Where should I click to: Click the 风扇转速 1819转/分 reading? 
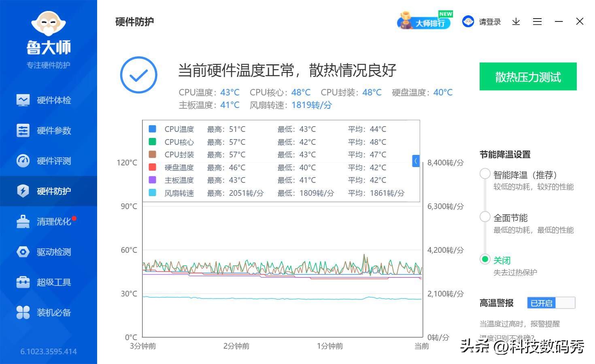point(312,105)
